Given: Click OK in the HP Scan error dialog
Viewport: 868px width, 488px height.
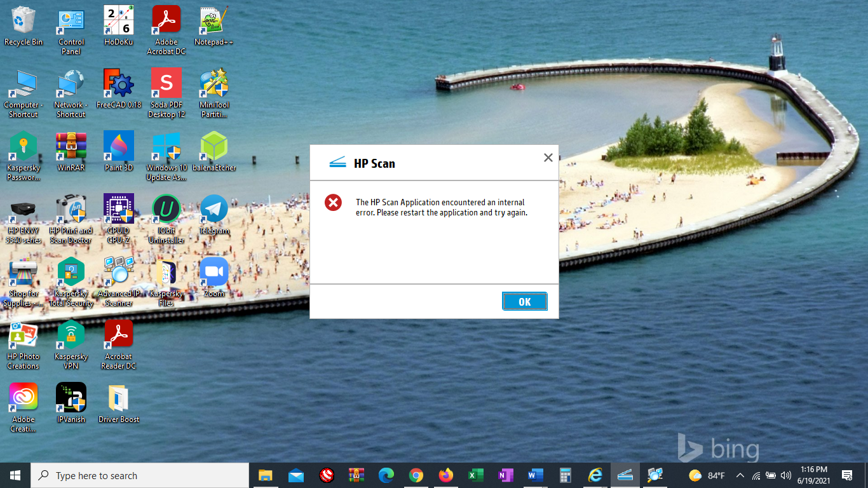Looking at the screenshot, I should pos(524,302).
